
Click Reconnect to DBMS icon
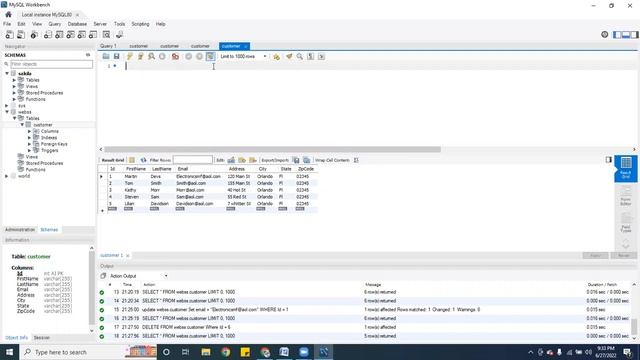click(x=120, y=35)
